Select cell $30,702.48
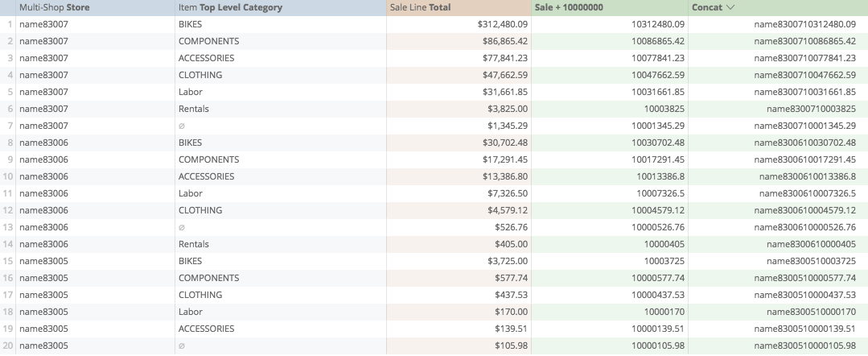Image resolution: width=868 pixels, height=356 pixels. [459, 143]
